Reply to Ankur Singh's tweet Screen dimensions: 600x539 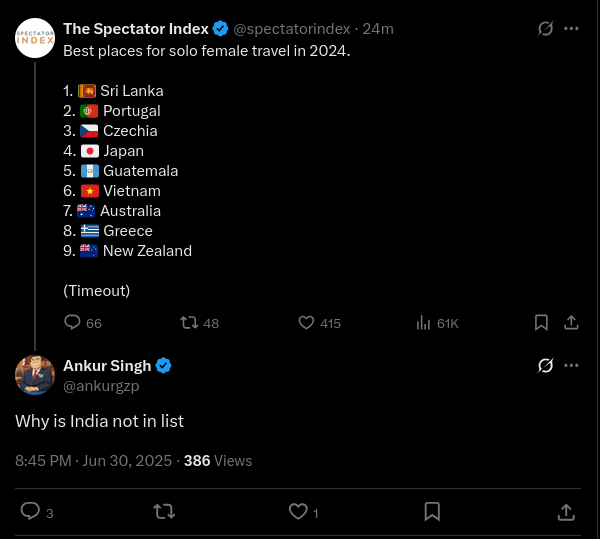point(37,512)
